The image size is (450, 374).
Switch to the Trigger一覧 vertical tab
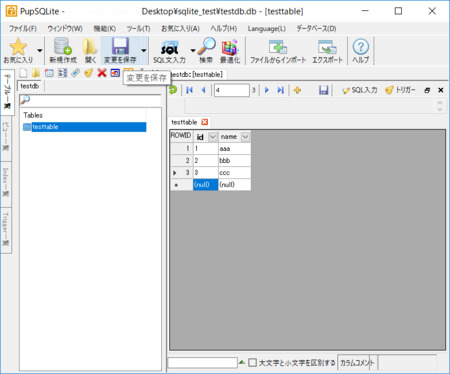pyautogui.click(x=6, y=229)
